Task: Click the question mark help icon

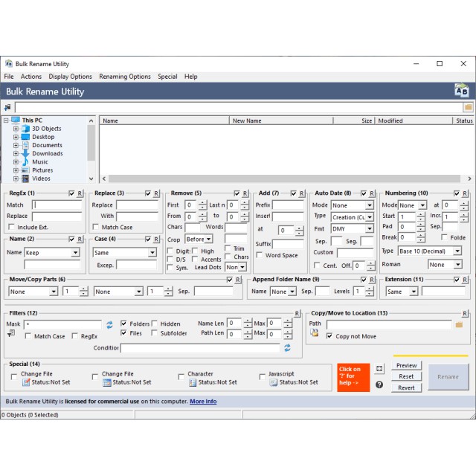Action: 379,385
